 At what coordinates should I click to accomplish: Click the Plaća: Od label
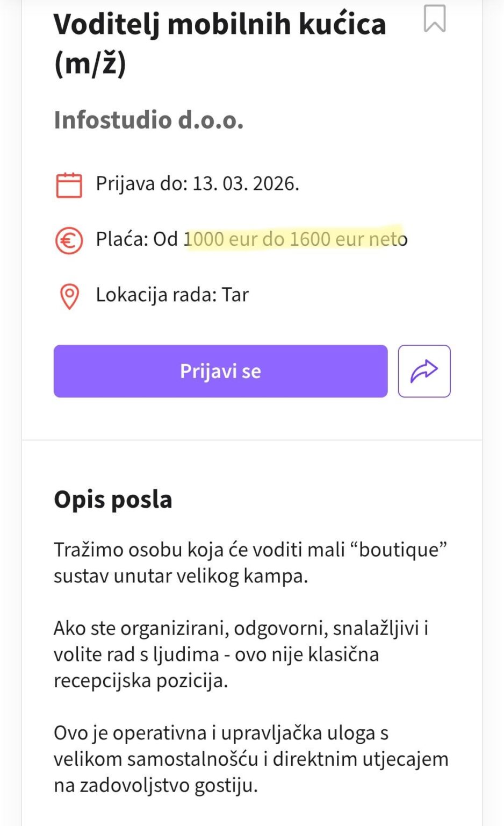click(x=136, y=239)
